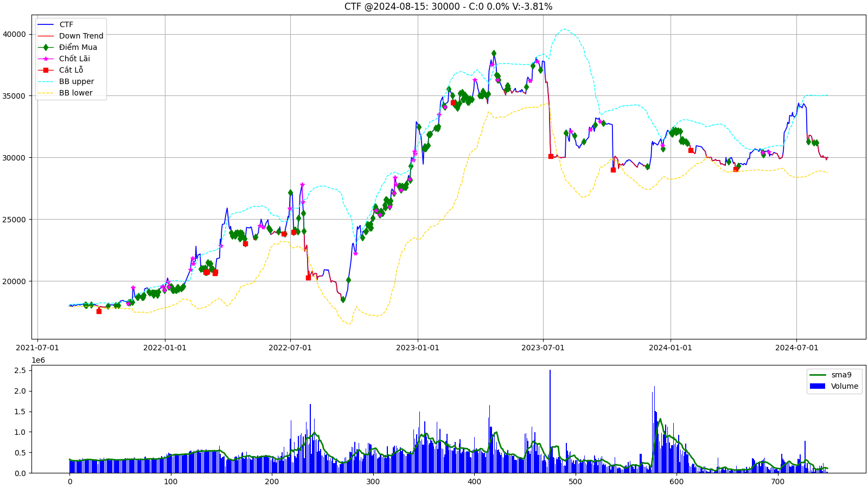The image size is (868, 488).
Task: Click the red Down Trend line sample in legend
Action: 46,36
